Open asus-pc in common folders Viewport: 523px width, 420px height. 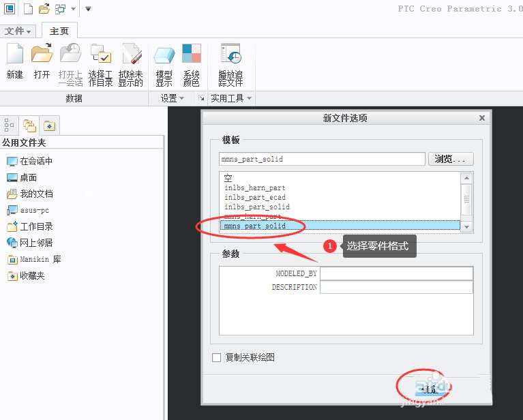click(28, 210)
